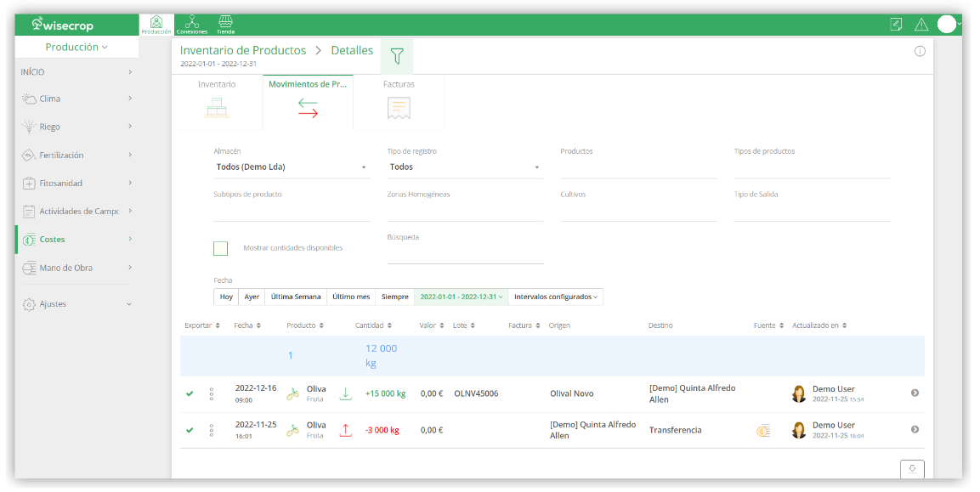This screenshot has width=980, height=492.
Task: Click the filter funnel icon
Action: (397, 57)
